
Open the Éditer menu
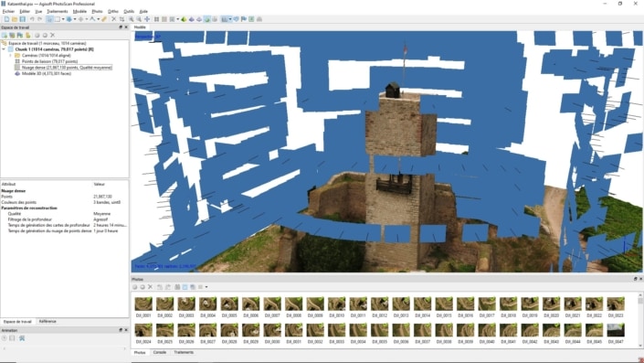point(25,12)
